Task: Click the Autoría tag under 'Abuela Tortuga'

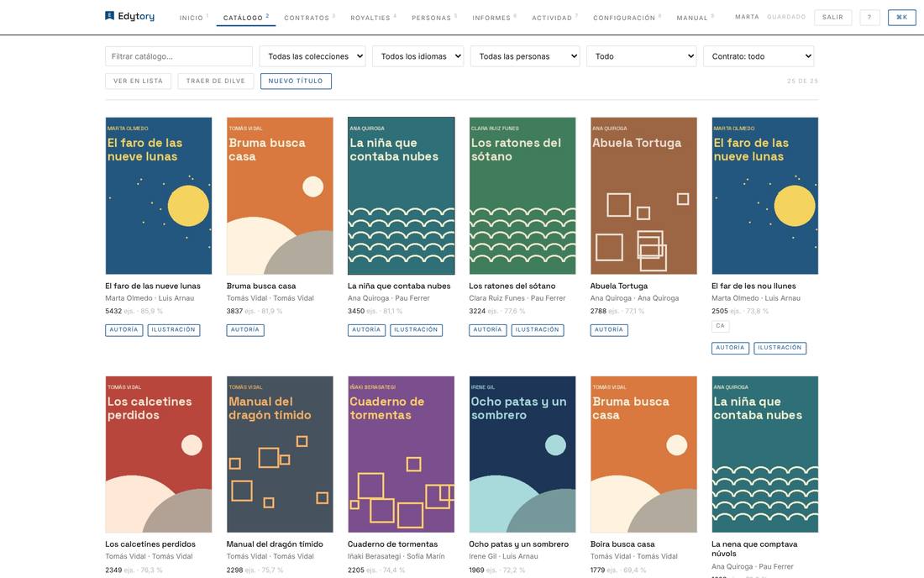Action: (x=609, y=330)
